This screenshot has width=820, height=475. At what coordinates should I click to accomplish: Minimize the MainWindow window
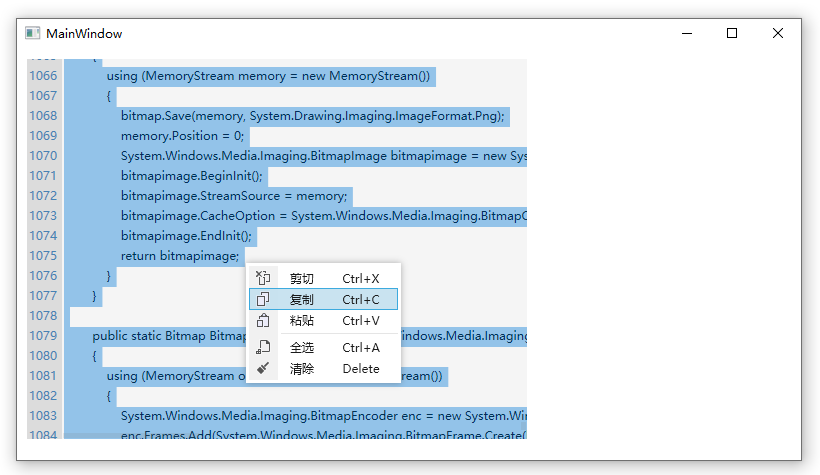click(x=687, y=33)
